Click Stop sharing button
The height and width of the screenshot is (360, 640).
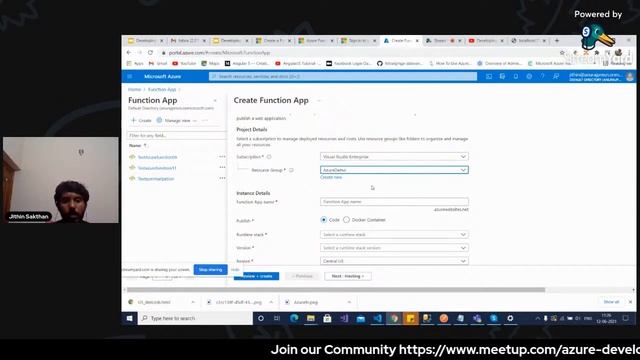211,269
